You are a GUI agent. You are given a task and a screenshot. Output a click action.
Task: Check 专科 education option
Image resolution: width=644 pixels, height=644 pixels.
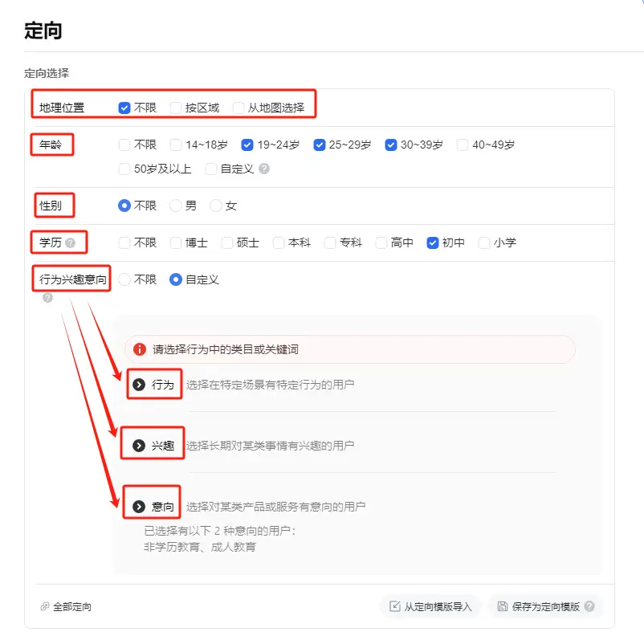tap(330, 243)
